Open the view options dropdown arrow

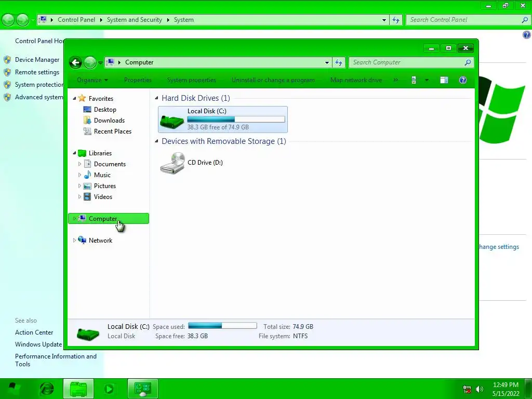(x=427, y=80)
